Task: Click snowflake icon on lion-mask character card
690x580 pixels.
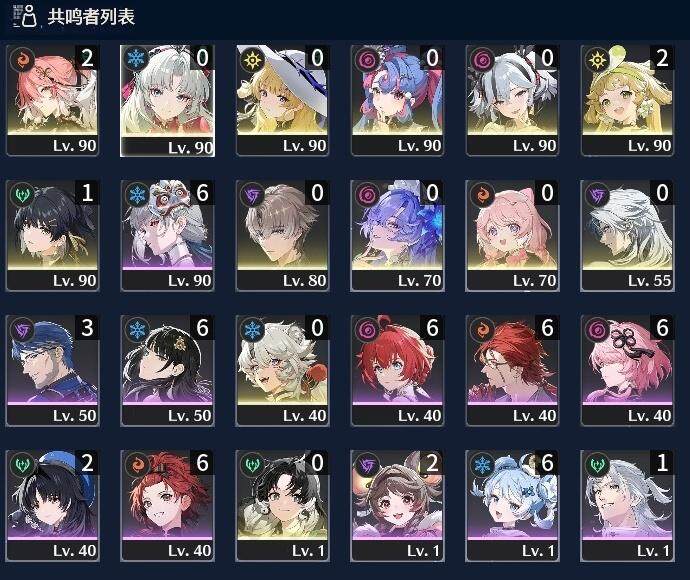Action: [137, 194]
